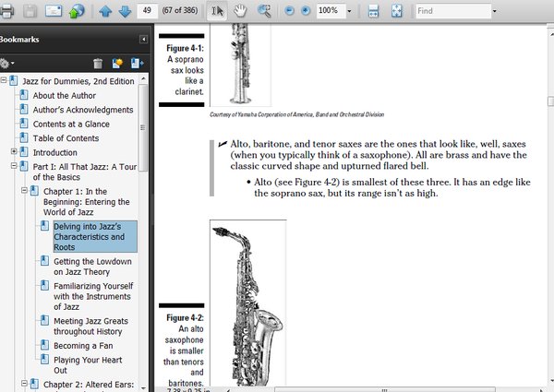
Task: Choose the Hand pan tool
Action: point(240,11)
